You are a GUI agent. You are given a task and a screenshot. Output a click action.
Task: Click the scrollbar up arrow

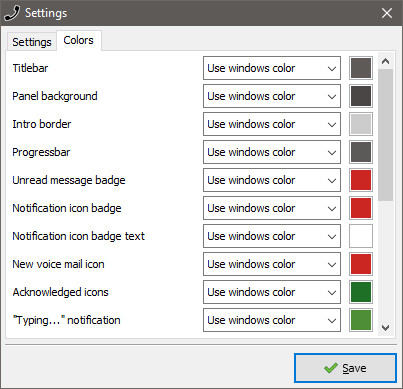click(386, 61)
